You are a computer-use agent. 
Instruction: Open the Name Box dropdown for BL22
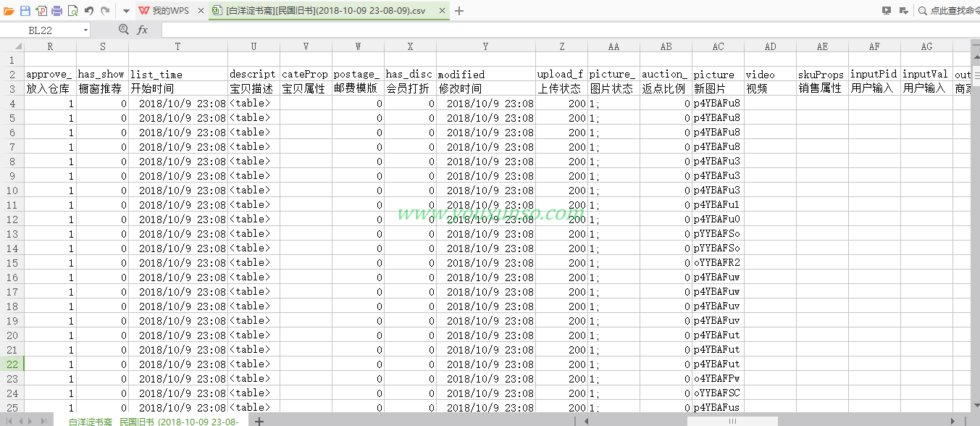pyautogui.click(x=85, y=30)
